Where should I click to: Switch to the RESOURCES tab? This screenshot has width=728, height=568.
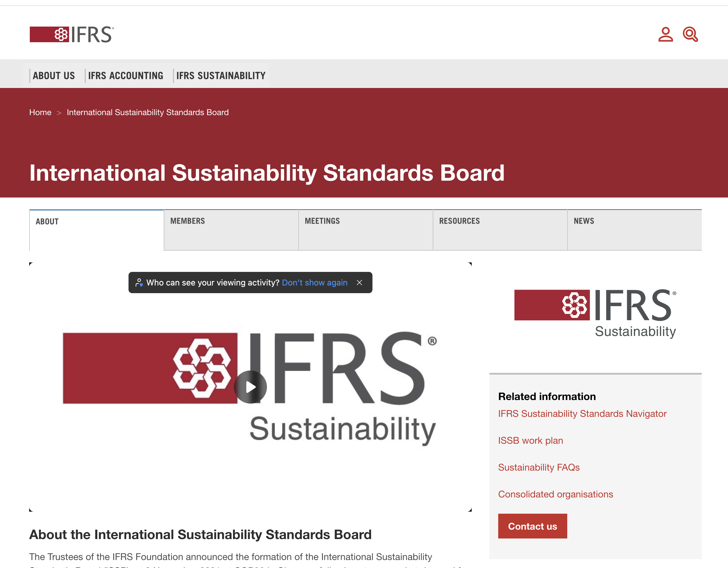point(500,230)
